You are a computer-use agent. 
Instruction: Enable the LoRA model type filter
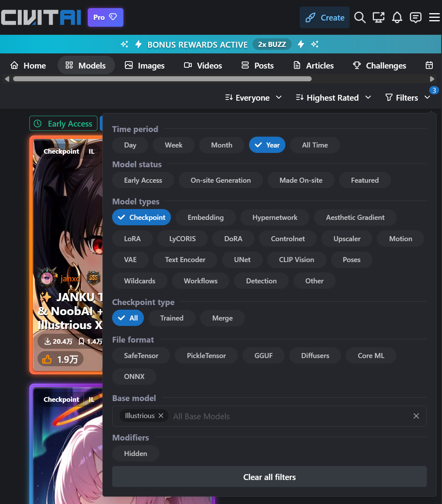point(132,239)
